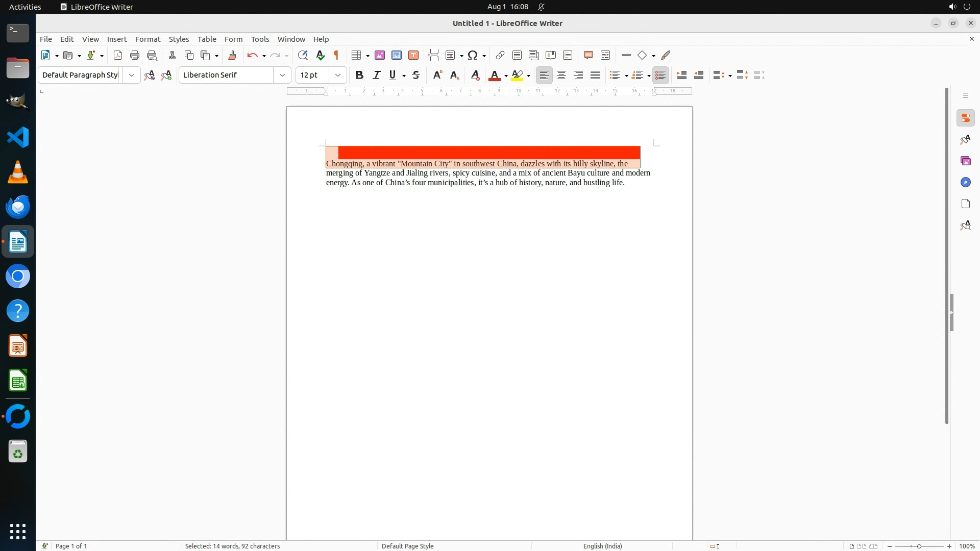Click the zoom slider handle
This screenshot has width=980, height=551.
pyautogui.click(x=919, y=546)
